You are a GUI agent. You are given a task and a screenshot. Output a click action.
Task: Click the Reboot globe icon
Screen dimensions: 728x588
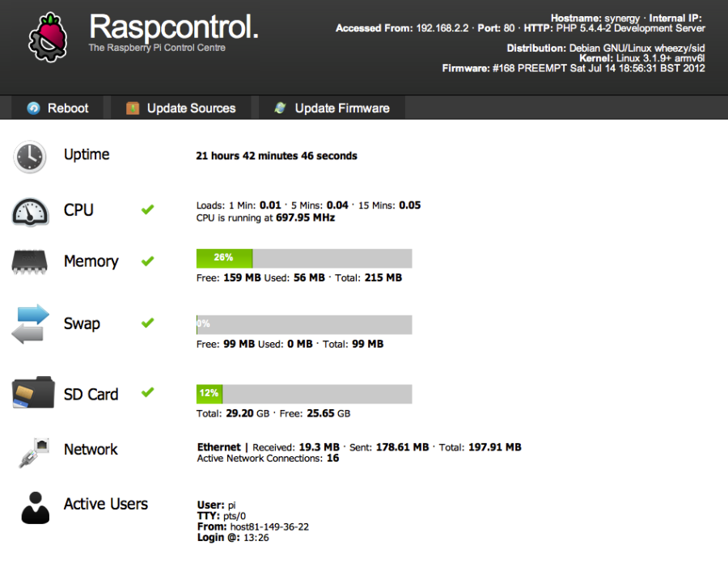coord(32,108)
